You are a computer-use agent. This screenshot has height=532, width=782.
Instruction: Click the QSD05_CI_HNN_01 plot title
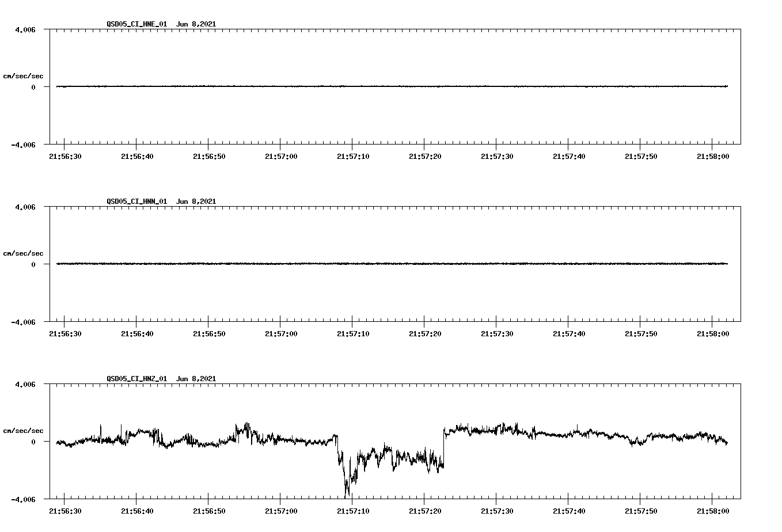[x=161, y=202]
